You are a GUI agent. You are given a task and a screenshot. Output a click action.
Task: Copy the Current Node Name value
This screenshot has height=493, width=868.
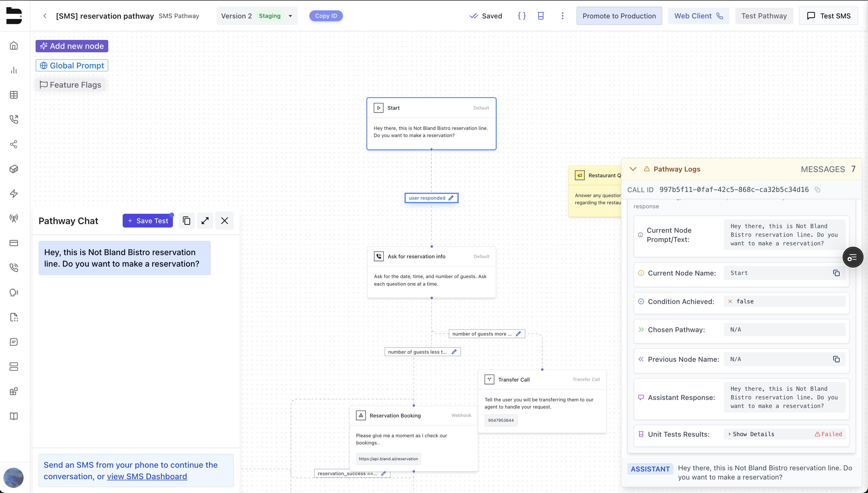836,273
